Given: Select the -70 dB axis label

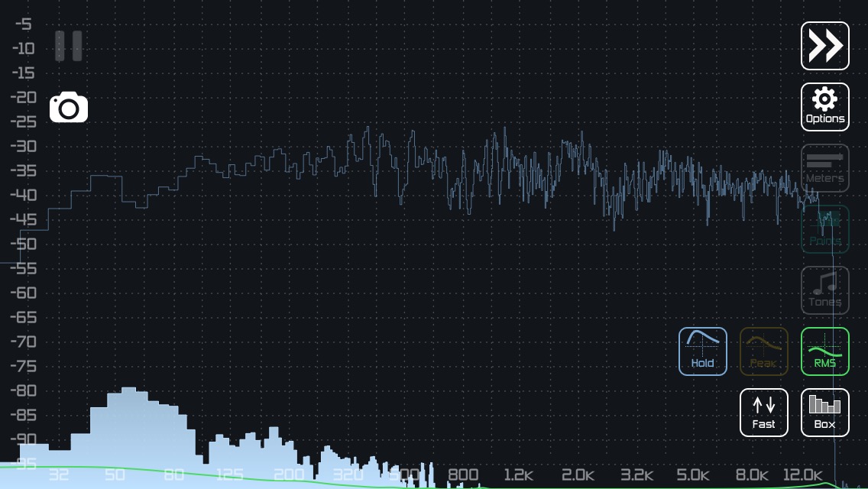Looking at the screenshot, I should (x=23, y=342).
